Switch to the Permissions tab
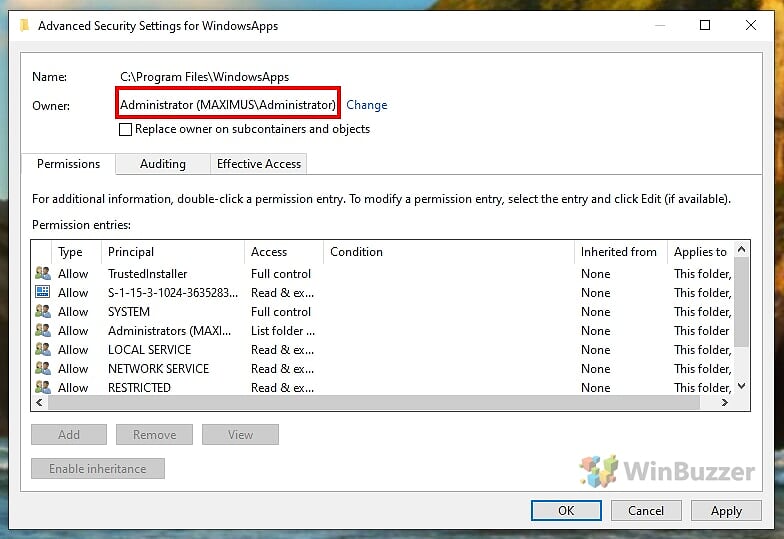 [x=68, y=164]
